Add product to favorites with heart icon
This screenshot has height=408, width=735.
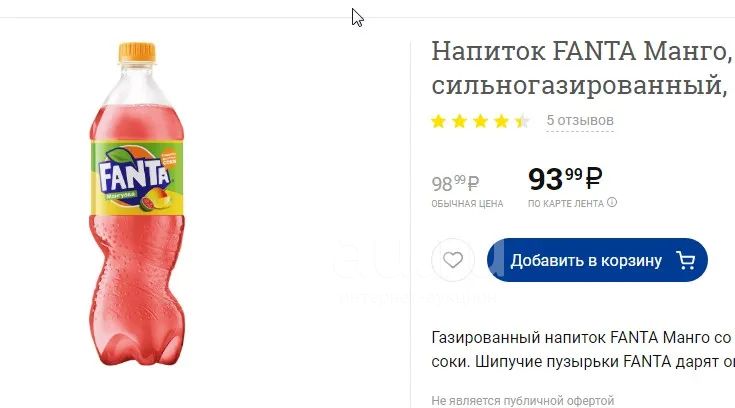[x=453, y=260]
